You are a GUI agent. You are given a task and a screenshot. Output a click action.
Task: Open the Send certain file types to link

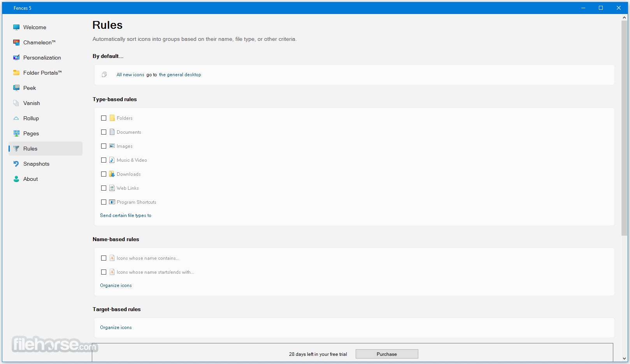tap(126, 215)
